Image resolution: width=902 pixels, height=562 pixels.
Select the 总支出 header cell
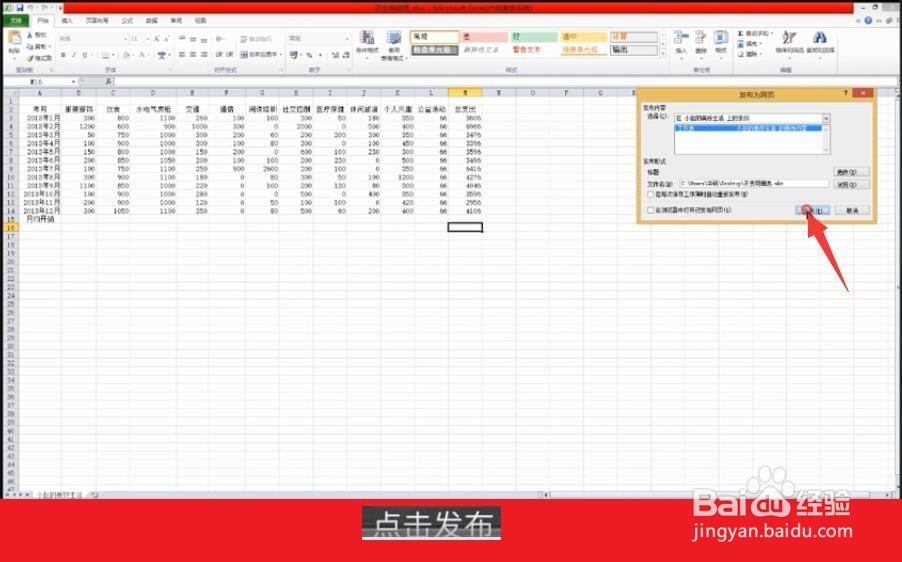[x=465, y=109]
